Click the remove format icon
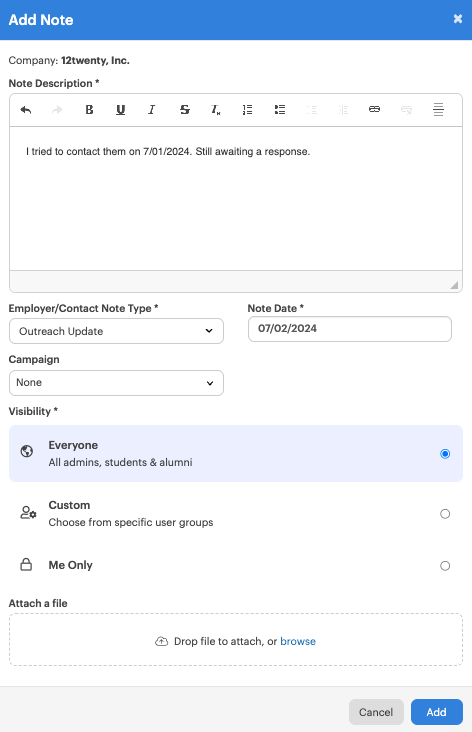472x732 pixels. [x=216, y=110]
